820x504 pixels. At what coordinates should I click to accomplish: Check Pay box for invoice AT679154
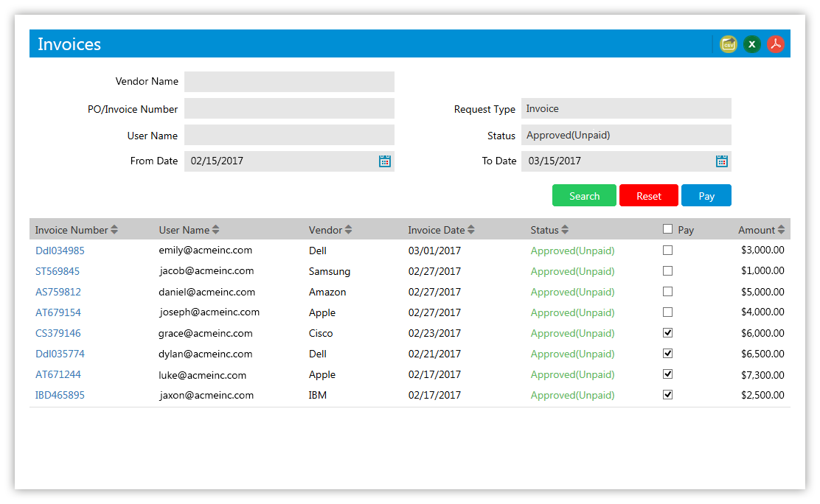tap(667, 312)
